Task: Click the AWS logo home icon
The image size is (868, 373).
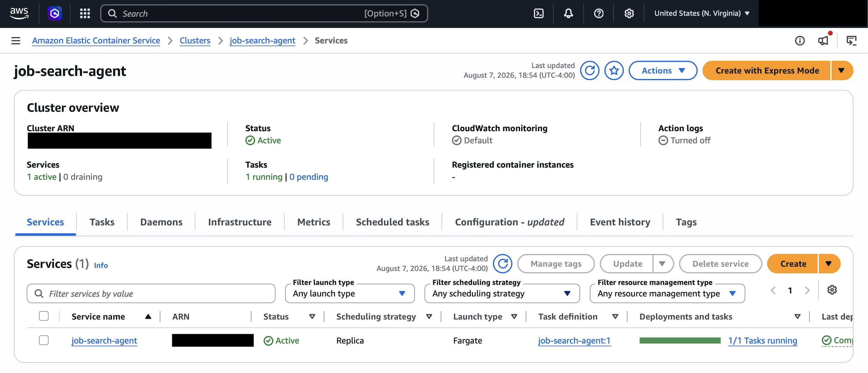Action: (x=19, y=13)
